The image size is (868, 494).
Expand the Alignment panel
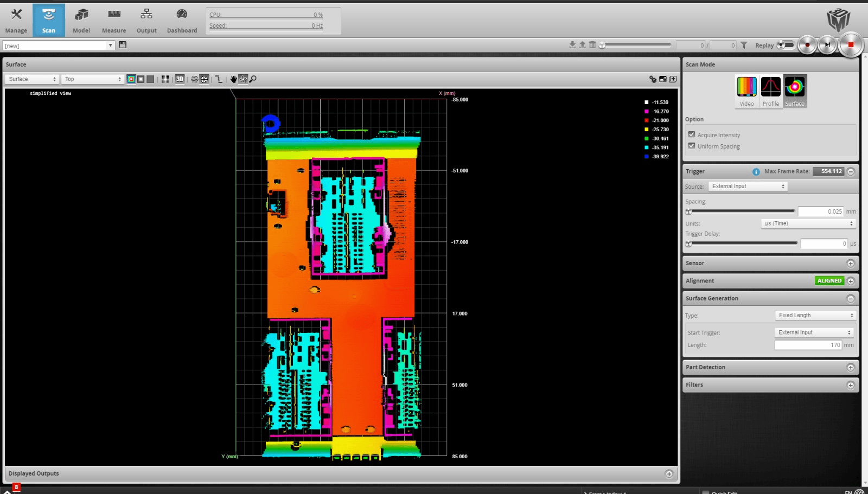pos(851,281)
